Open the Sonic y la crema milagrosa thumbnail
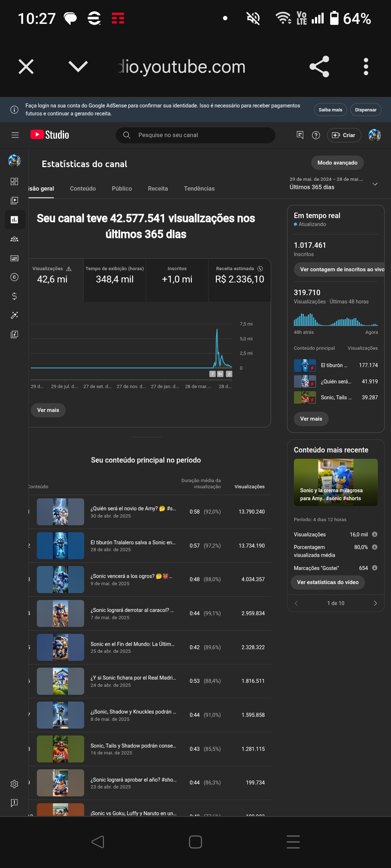 [336, 482]
